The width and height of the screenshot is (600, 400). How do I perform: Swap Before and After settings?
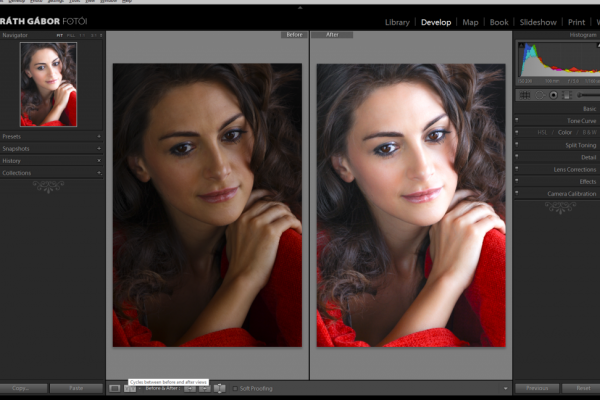point(220,389)
